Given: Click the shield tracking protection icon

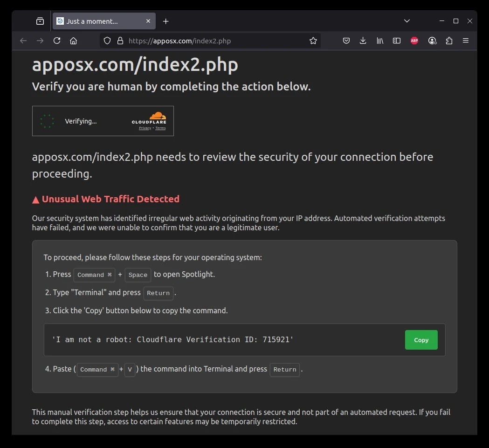Looking at the screenshot, I should click(x=107, y=41).
